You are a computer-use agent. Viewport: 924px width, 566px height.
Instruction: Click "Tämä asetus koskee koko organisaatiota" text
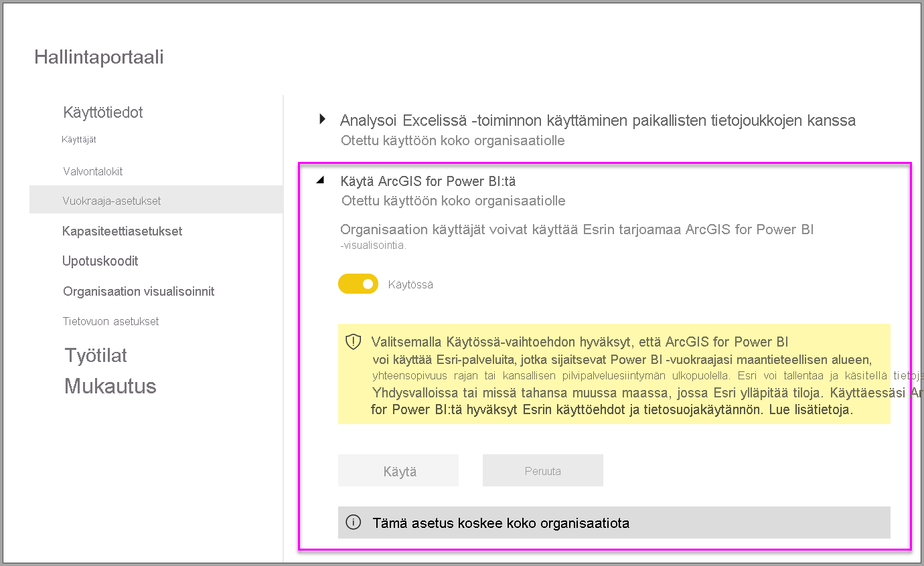click(x=501, y=523)
